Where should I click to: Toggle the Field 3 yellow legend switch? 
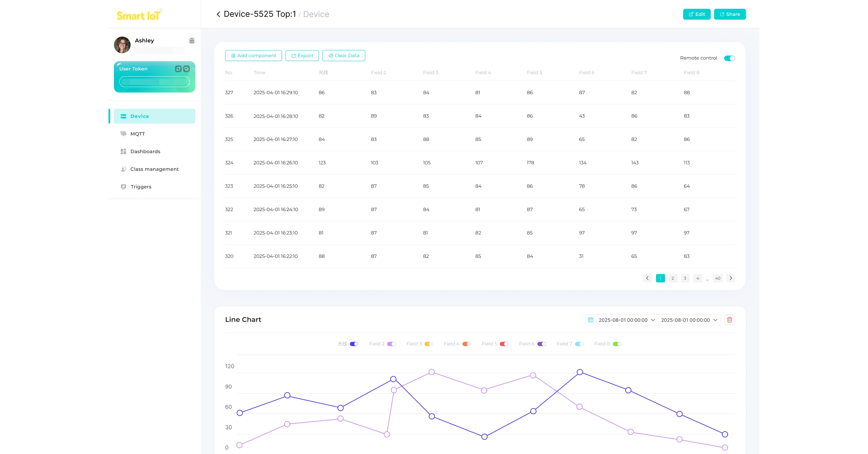point(429,344)
